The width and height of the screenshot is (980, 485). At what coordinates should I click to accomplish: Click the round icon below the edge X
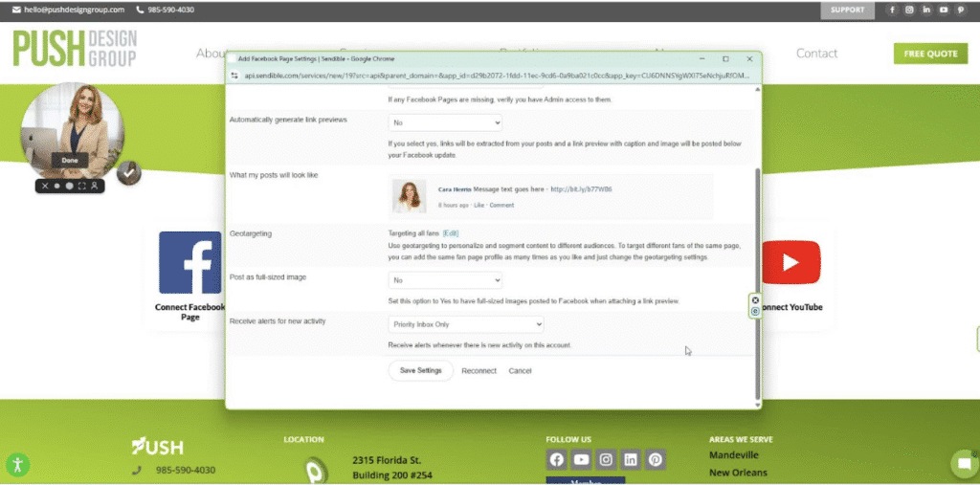coord(755,311)
